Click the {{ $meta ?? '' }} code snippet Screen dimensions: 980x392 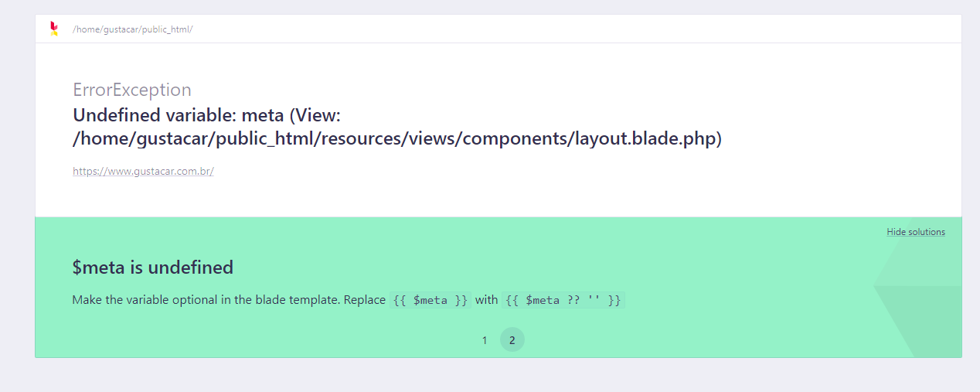point(563,300)
